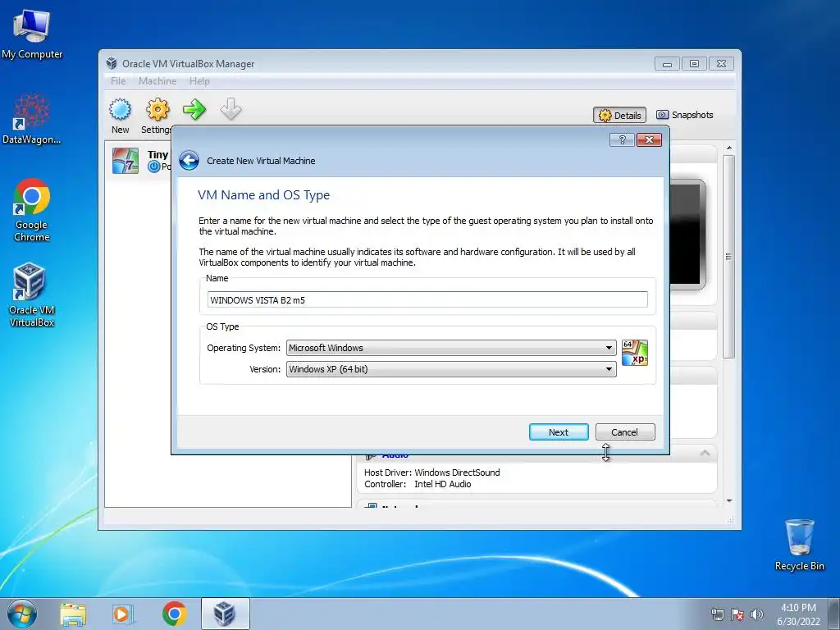840x630 pixels.
Task: Click the green Start arrow toolbar icon
Action: click(x=194, y=109)
